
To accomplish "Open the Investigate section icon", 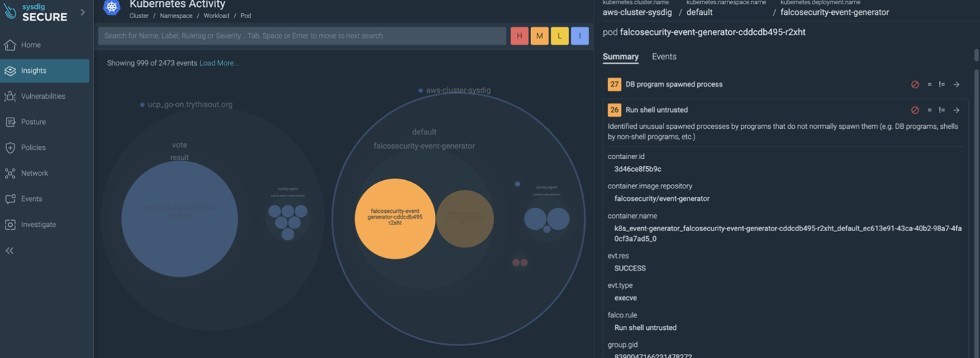I will coord(10,225).
